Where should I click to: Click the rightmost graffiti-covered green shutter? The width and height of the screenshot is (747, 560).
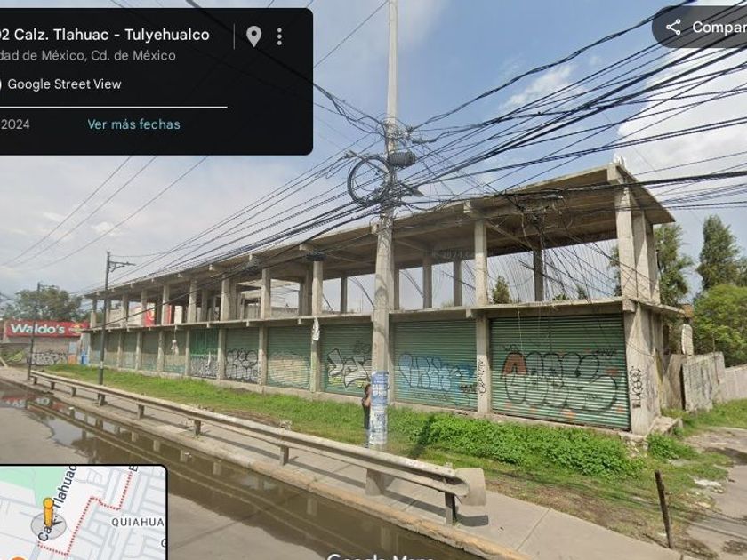(559, 372)
